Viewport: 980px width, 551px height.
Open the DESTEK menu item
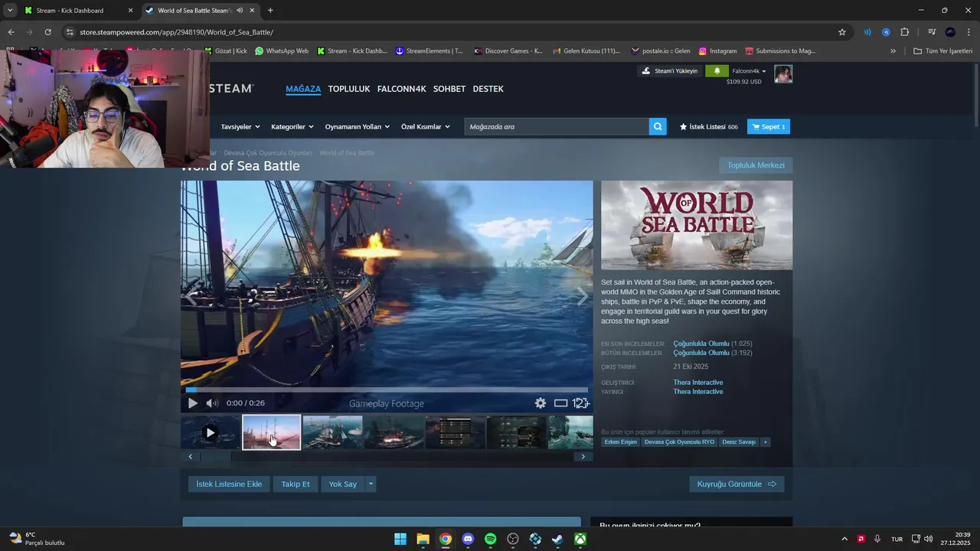pyautogui.click(x=488, y=89)
